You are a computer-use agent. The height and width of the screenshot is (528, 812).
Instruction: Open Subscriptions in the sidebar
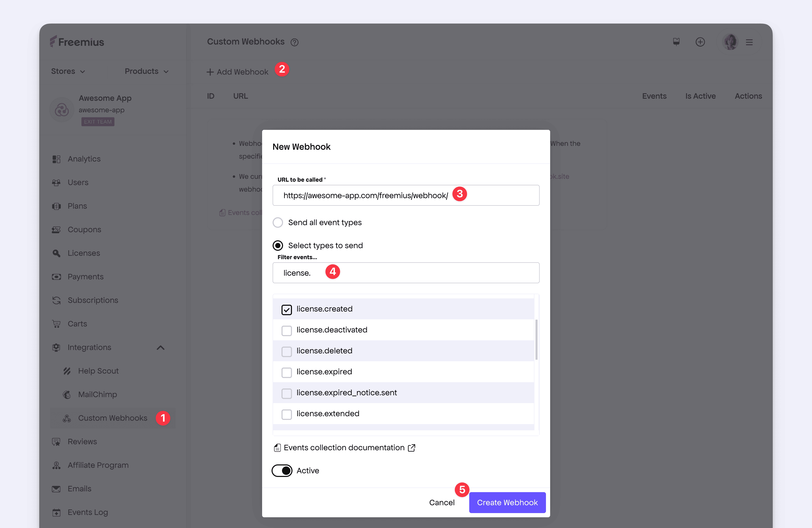(93, 300)
